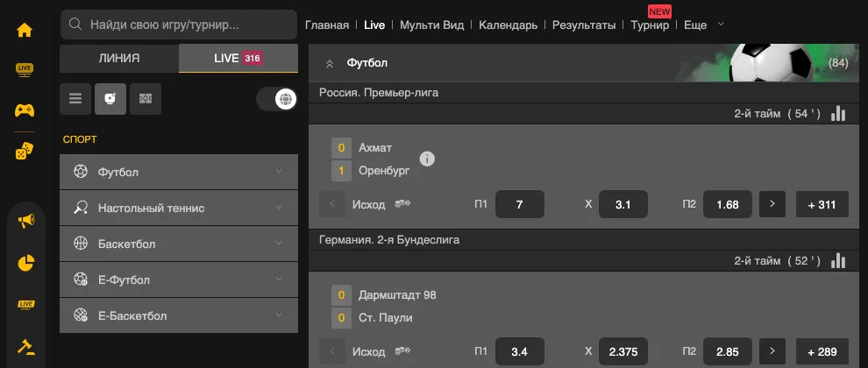The height and width of the screenshot is (368, 868).
Task: Select team name Дармштадт 98
Action: pos(397,295)
